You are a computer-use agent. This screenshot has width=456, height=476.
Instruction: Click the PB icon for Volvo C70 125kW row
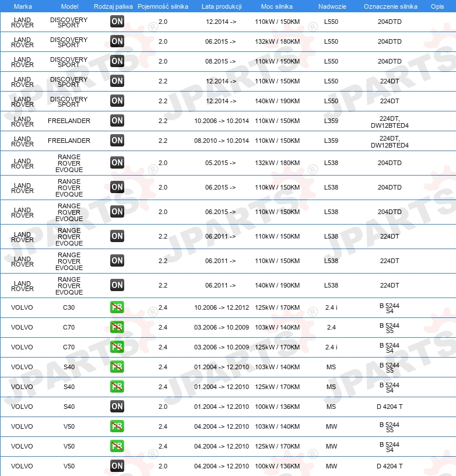pos(117,347)
